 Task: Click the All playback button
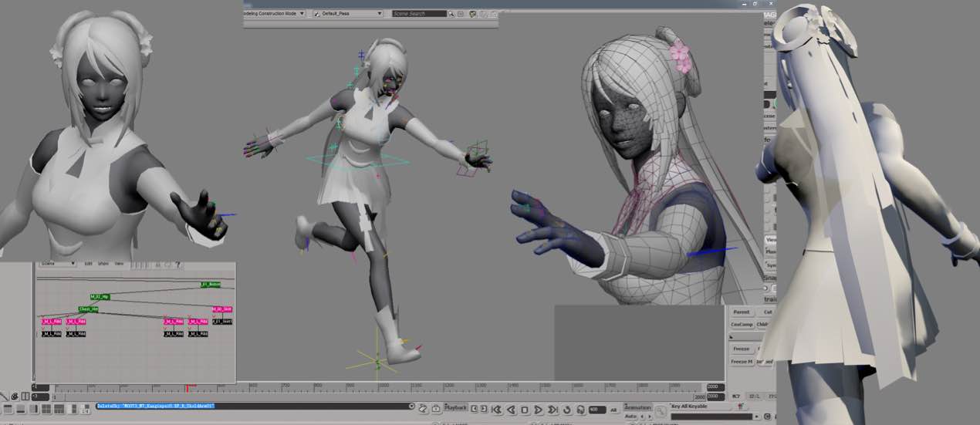[x=613, y=410]
